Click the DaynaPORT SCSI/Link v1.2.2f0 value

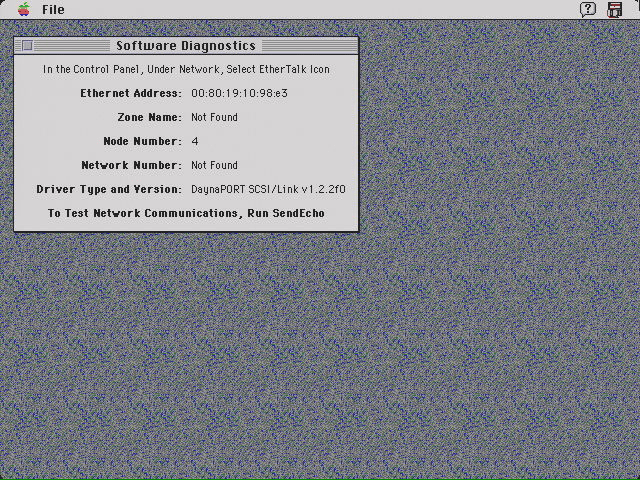(x=268, y=189)
